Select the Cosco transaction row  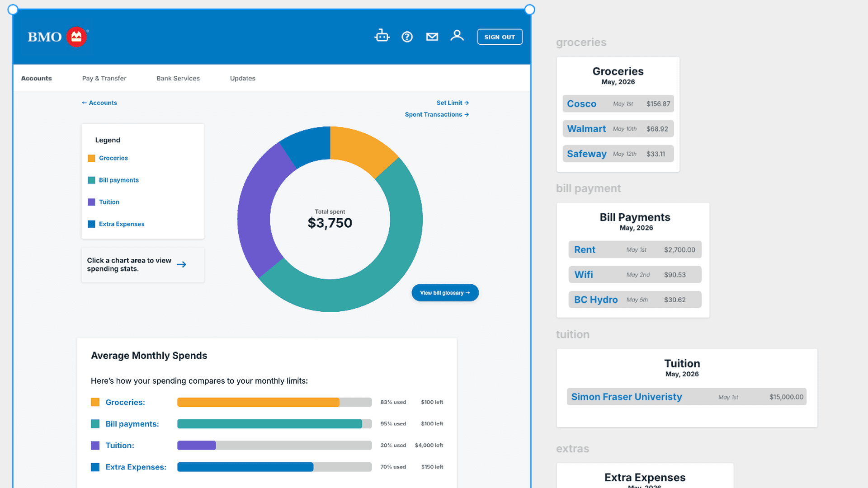point(618,104)
